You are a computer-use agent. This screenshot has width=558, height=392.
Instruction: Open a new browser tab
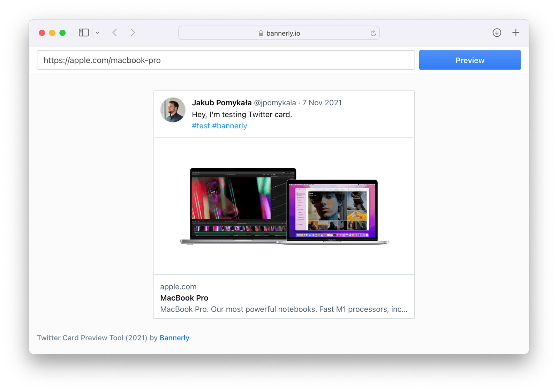[x=515, y=32]
